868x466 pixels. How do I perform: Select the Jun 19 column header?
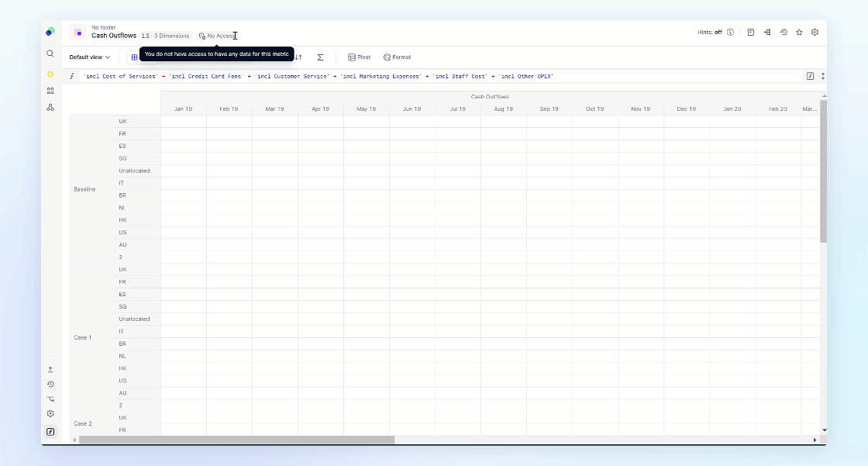tap(412, 109)
